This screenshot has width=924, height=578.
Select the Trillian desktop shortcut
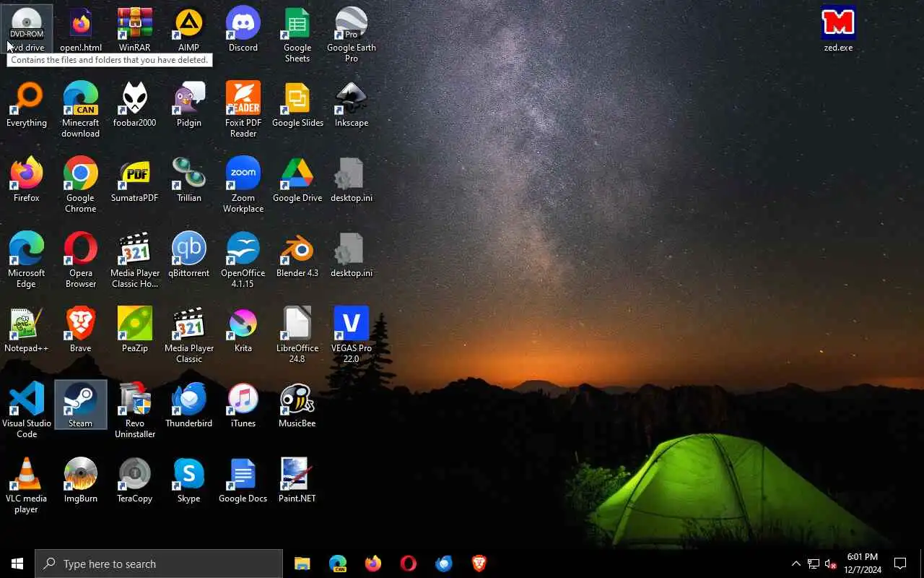(x=188, y=180)
